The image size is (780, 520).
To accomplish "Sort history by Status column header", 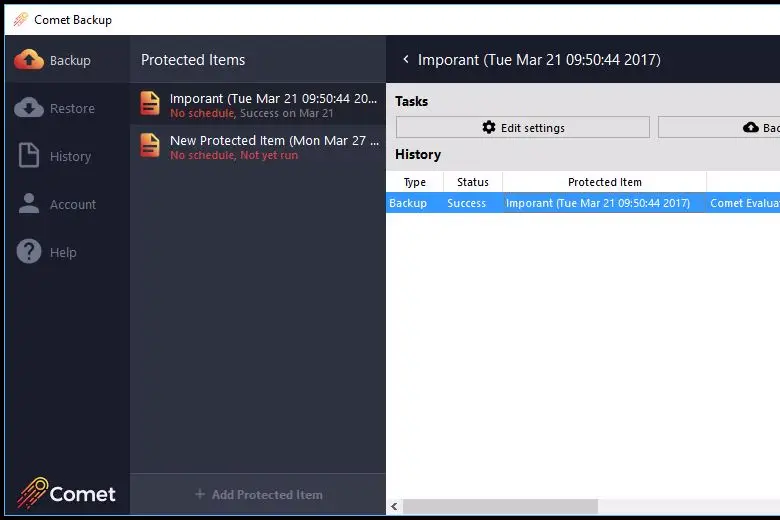I will click(473, 182).
